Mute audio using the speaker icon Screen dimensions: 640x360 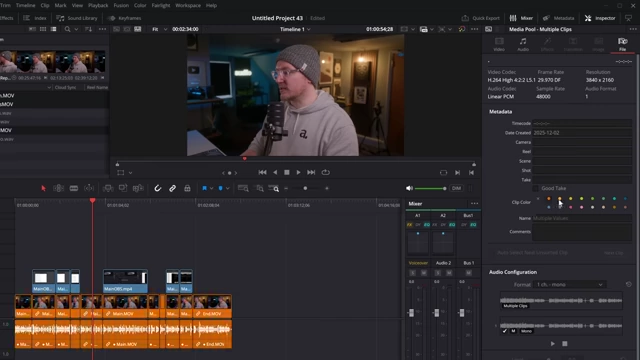click(x=409, y=188)
